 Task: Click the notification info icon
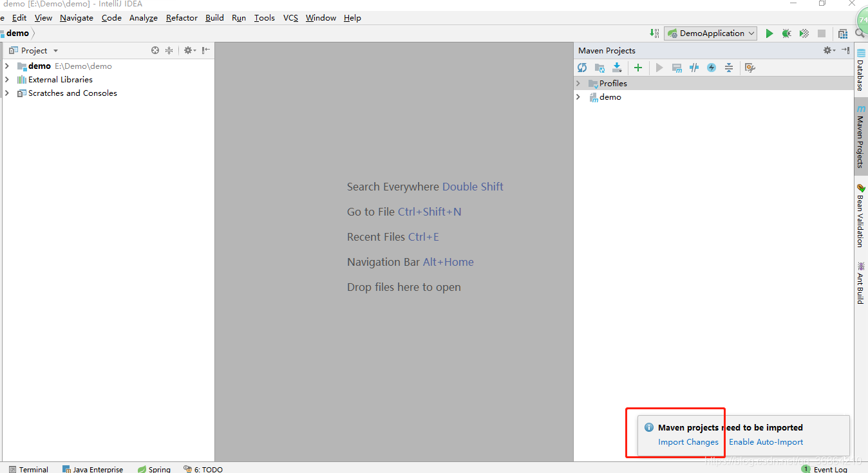tap(649, 427)
